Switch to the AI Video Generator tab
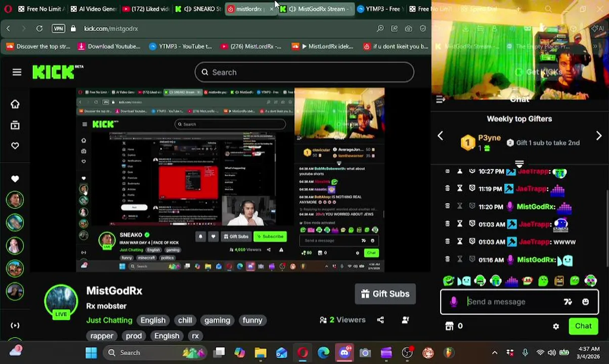 94,9
